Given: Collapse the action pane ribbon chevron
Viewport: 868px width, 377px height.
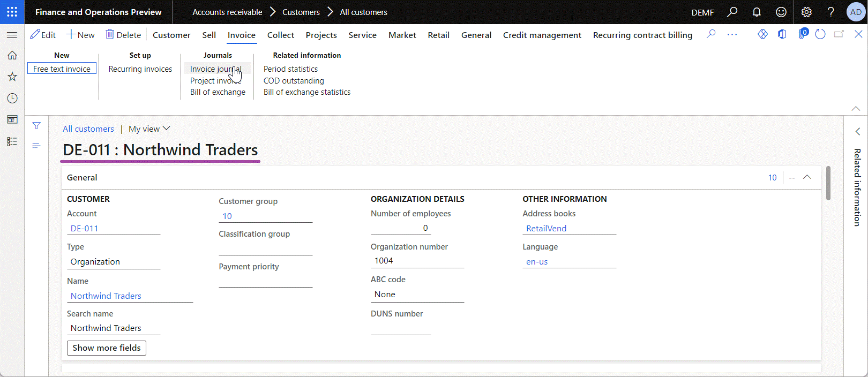Looking at the screenshot, I should coord(856,108).
